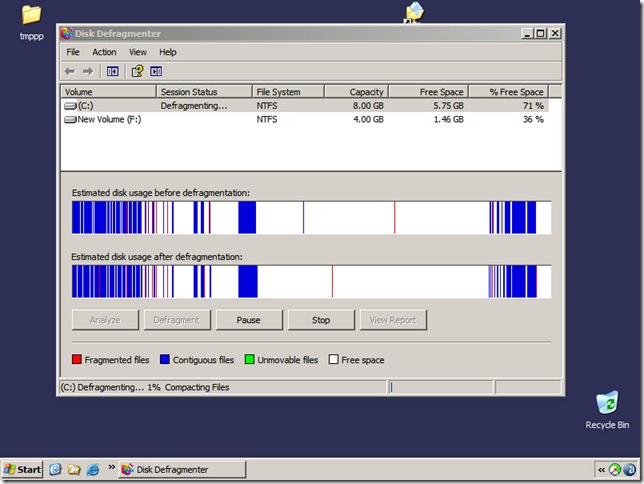The image size is (644, 484).
Task: Open the View menu
Action: (x=138, y=52)
